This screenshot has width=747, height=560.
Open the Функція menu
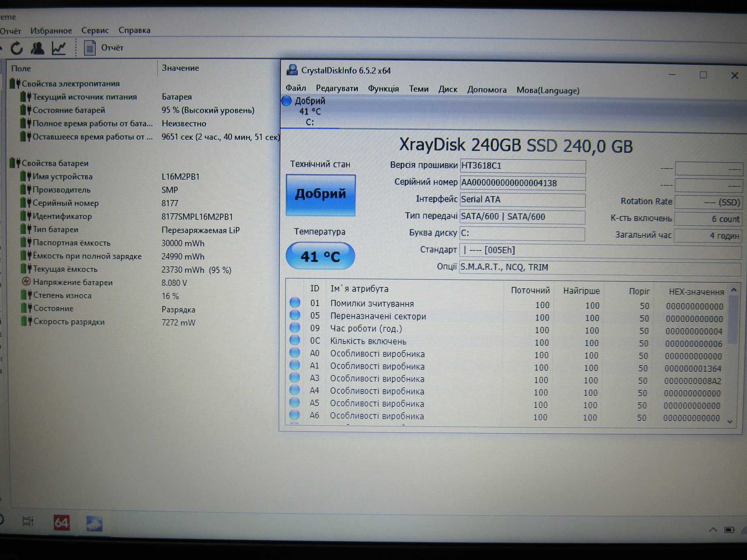[383, 88]
